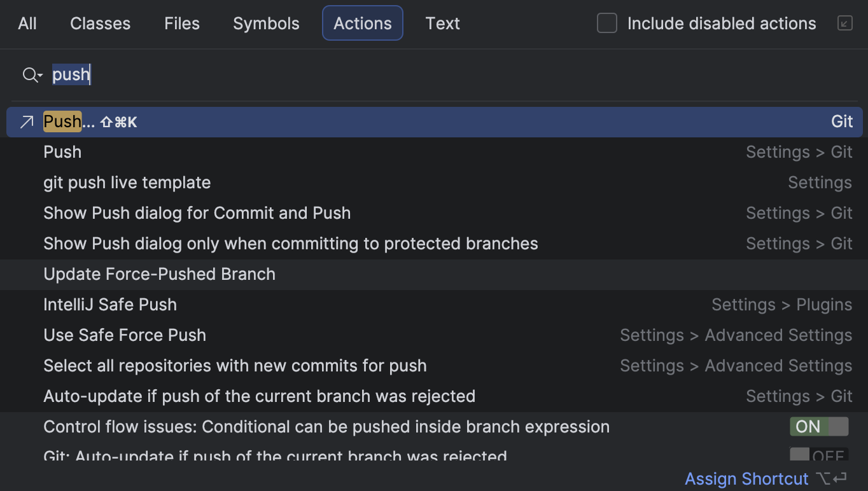Click the open-in-window icon at top right
The height and width of the screenshot is (491, 868).
pos(844,23)
